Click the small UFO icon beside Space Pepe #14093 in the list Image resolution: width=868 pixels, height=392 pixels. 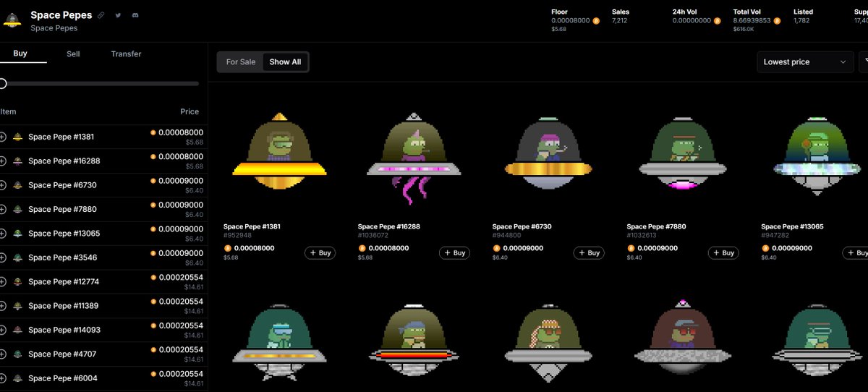[x=17, y=330]
